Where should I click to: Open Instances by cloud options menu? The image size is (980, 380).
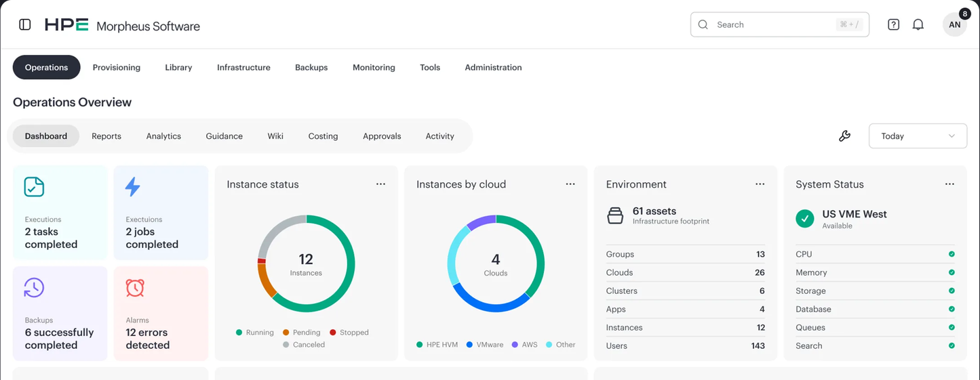570,184
